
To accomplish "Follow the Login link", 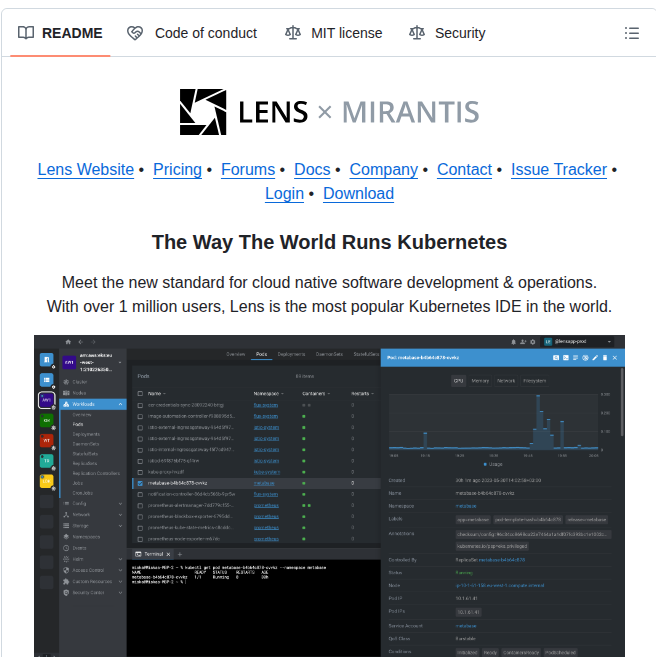I will pos(284,194).
